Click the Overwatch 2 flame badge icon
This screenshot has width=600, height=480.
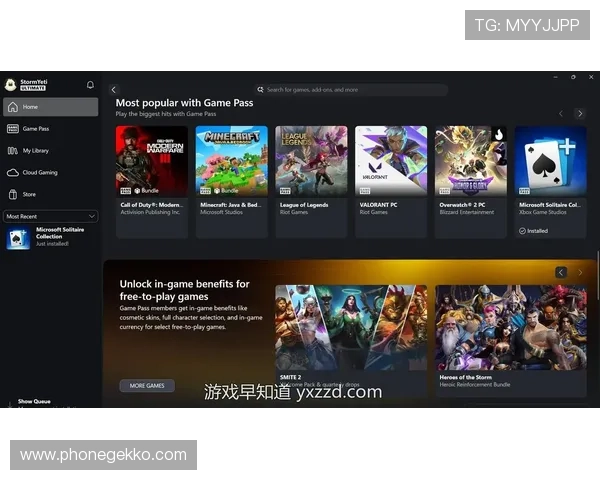click(x=499, y=134)
